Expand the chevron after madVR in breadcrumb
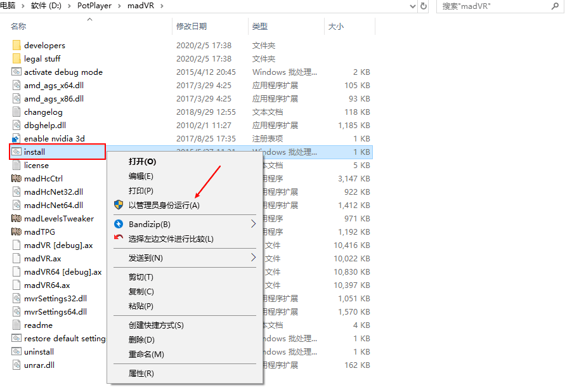572x392 pixels. coord(162,6)
